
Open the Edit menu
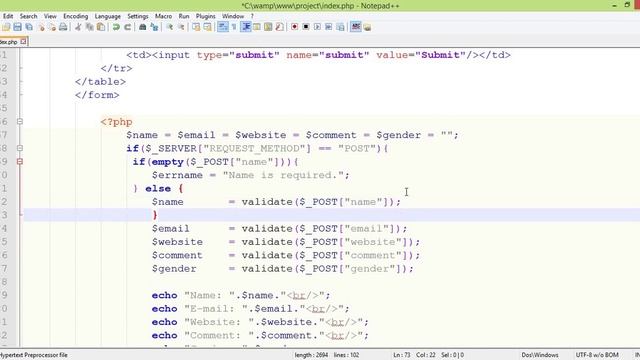[x=8, y=16]
